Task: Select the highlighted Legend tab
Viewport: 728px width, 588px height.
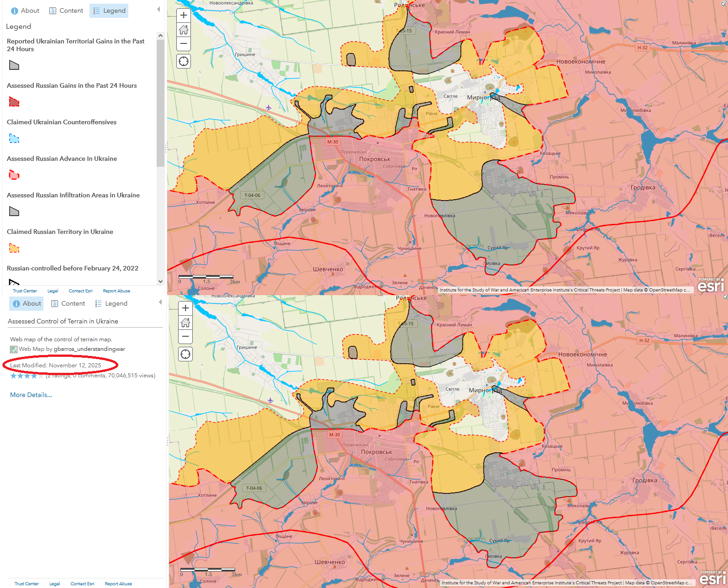Action: click(109, 11)
